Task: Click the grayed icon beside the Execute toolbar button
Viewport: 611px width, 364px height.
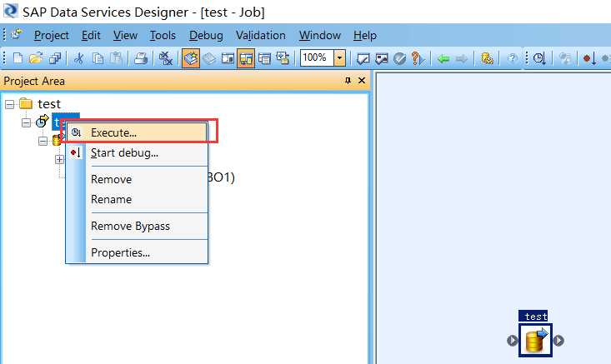Action: pyautogui.click(x=564, y=59)
